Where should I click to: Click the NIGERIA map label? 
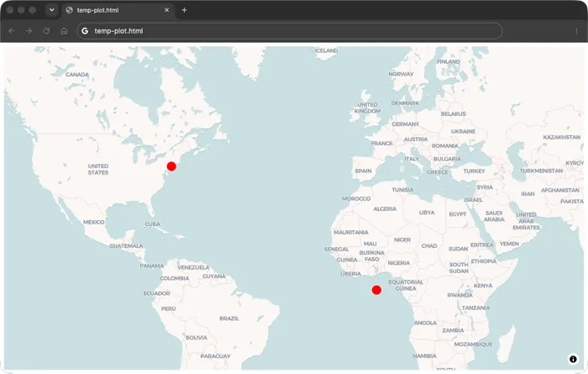(x=399, y=263)
